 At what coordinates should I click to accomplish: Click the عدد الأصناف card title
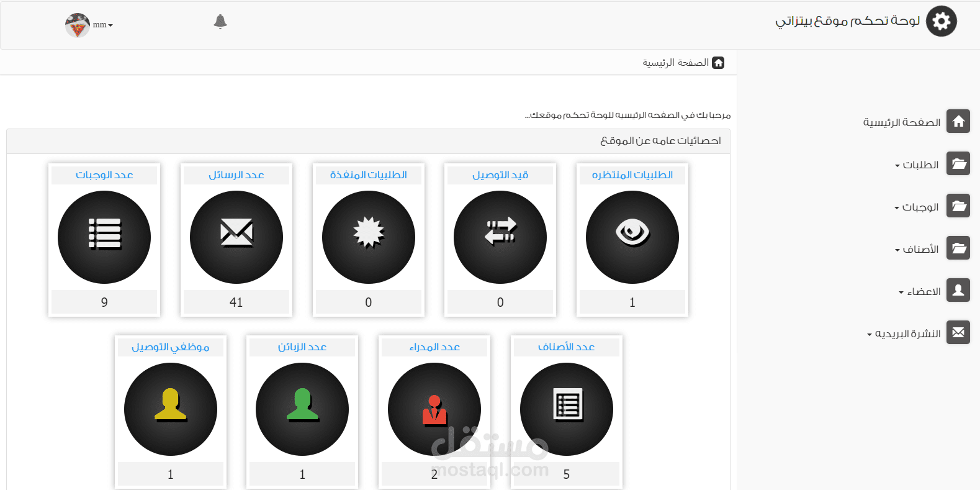(567, 347)
